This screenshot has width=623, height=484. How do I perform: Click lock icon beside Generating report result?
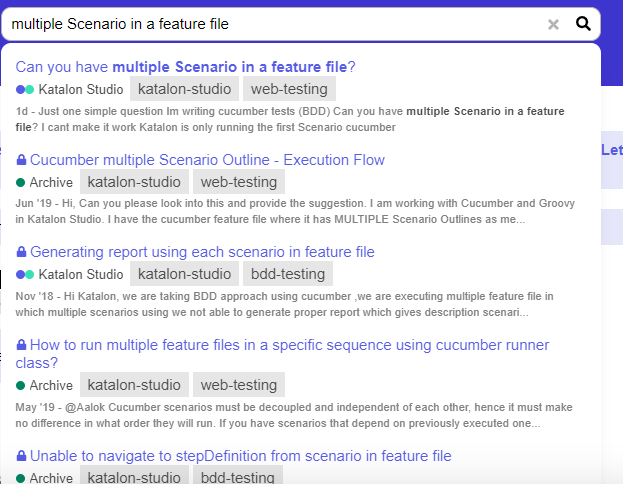click(21, 252)
